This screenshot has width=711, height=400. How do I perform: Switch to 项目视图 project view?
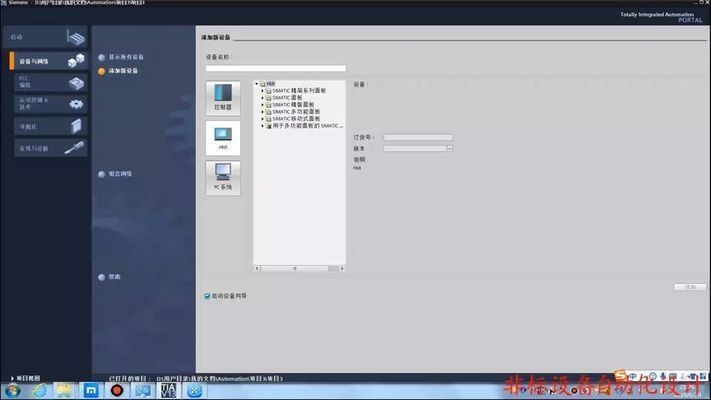[x=25, y=378]
